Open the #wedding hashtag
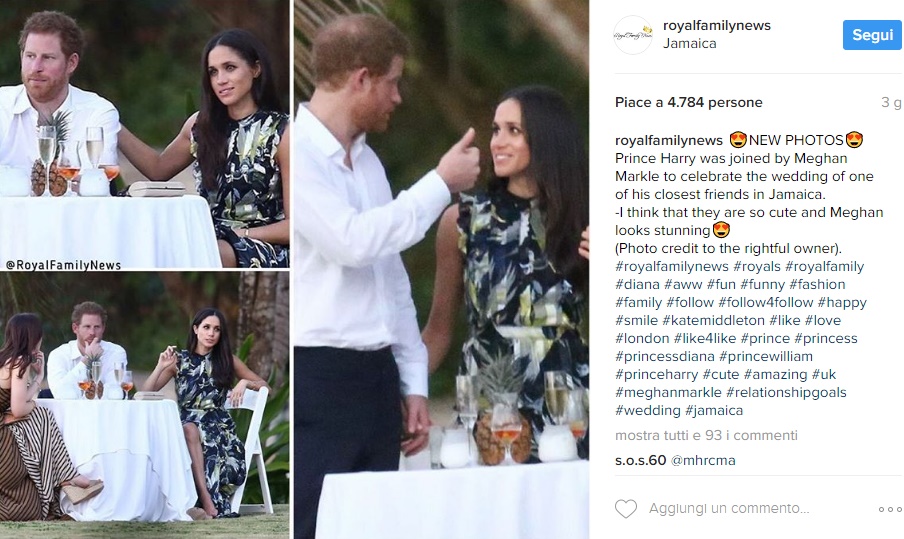904x539 pixels. 649,410
